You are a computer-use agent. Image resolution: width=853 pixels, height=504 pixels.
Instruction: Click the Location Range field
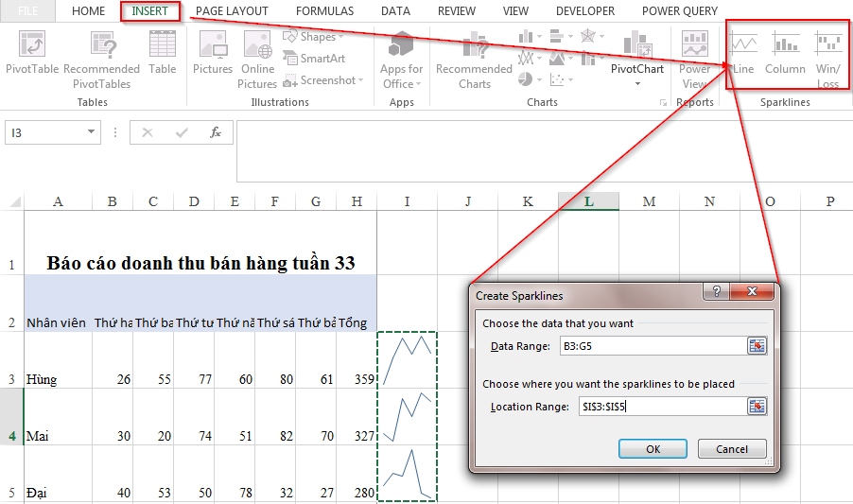coord(663,407)
